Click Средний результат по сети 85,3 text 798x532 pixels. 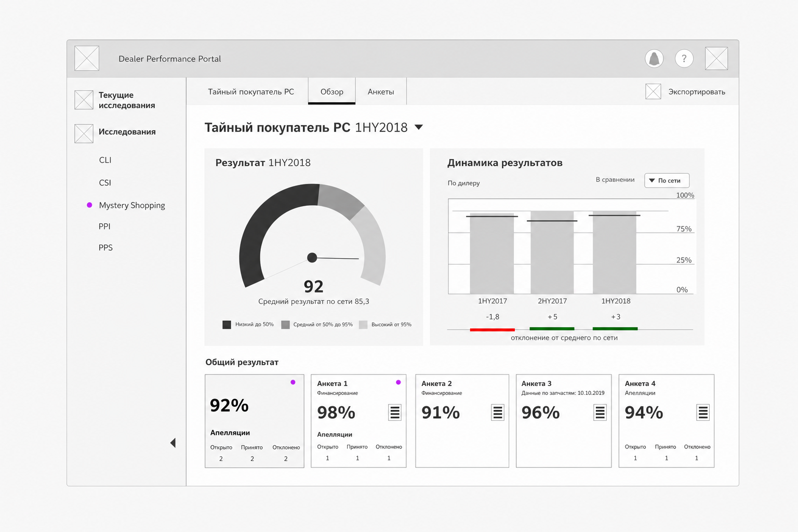[314, 301]
